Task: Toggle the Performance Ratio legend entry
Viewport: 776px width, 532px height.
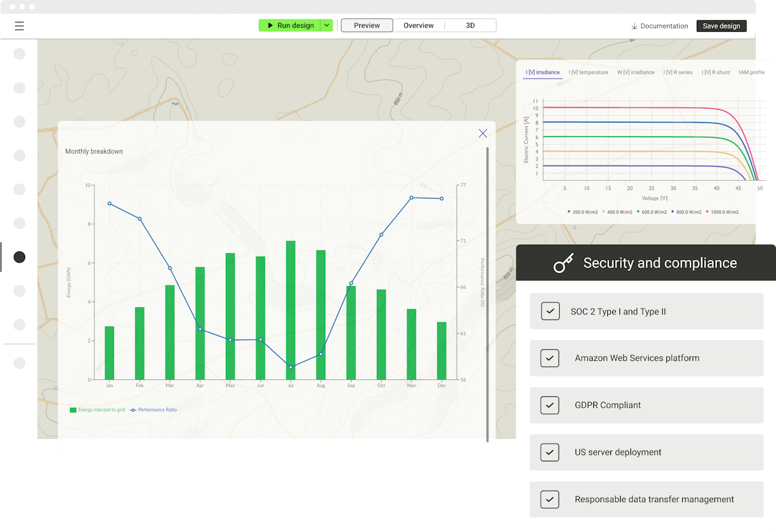Action: [153, 410]
